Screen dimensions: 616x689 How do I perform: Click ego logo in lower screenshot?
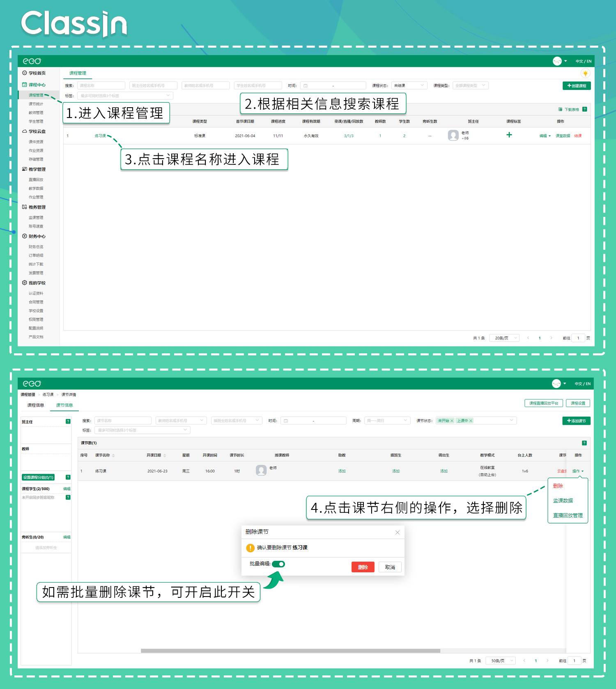click(32, 384)
